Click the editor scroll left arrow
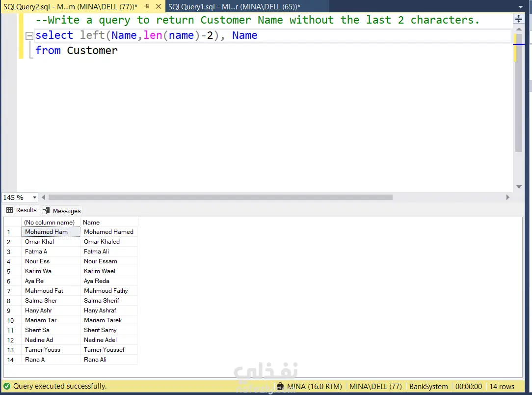The width and height of the screenshot is (532, 395). pos(43,197)
